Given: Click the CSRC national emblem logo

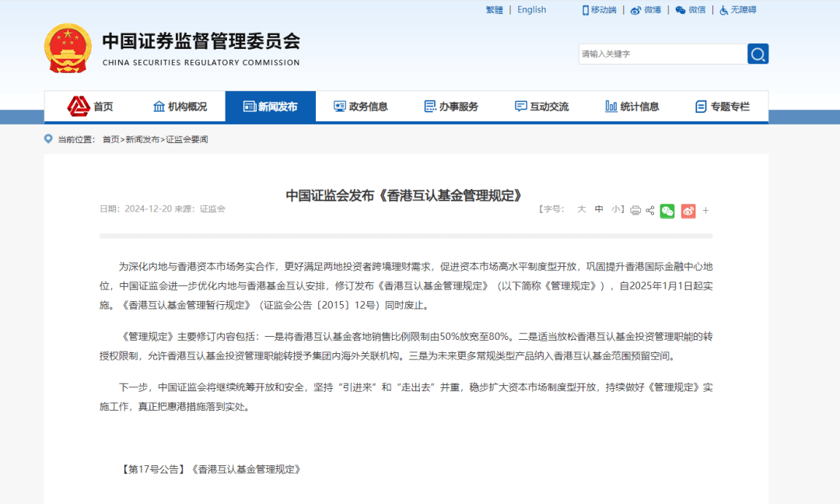Looking at the screenshot, I should click(68, 48).
